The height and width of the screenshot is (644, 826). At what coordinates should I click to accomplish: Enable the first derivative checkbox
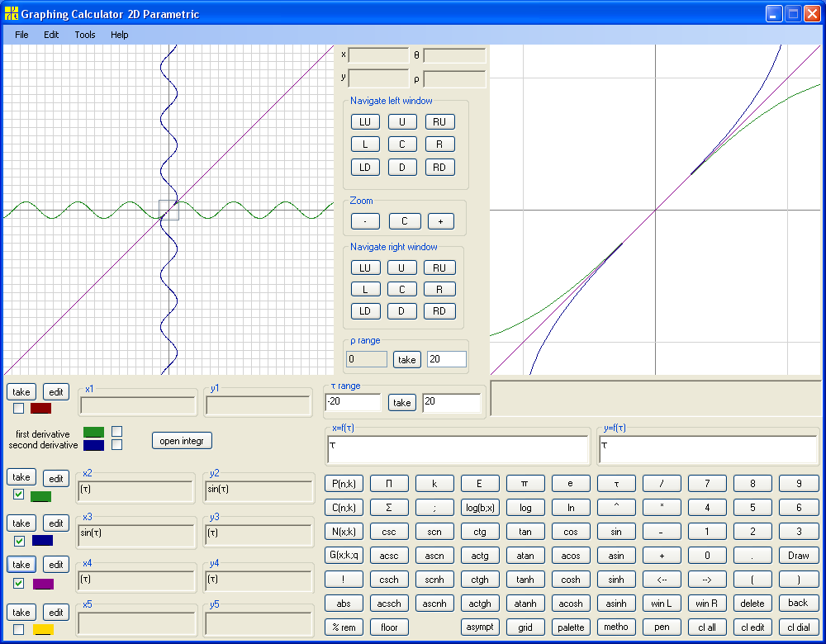pos(117,432)
